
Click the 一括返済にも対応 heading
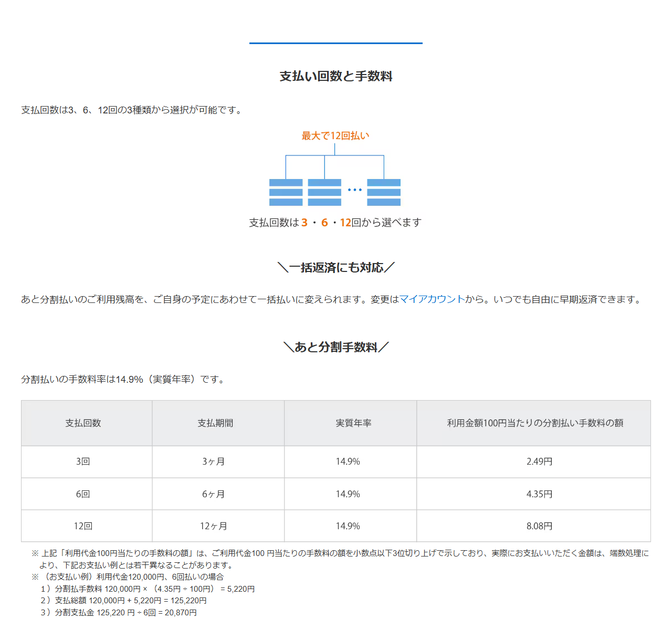(x=336, y=267)
